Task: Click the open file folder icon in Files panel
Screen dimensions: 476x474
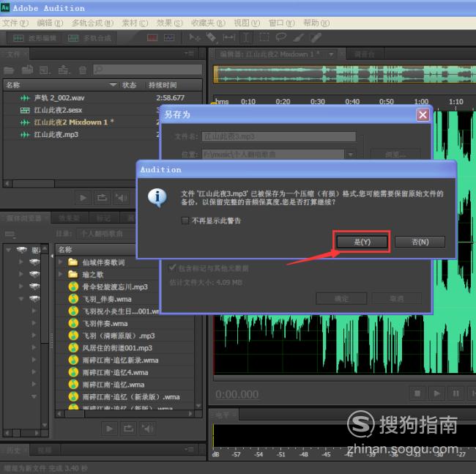Action: point(9,70)
